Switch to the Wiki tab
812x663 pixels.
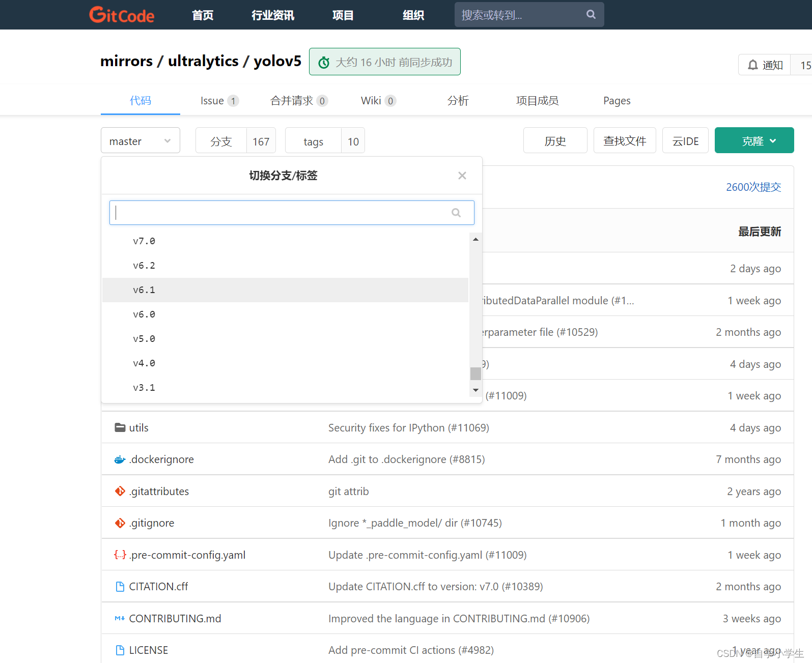378,101
